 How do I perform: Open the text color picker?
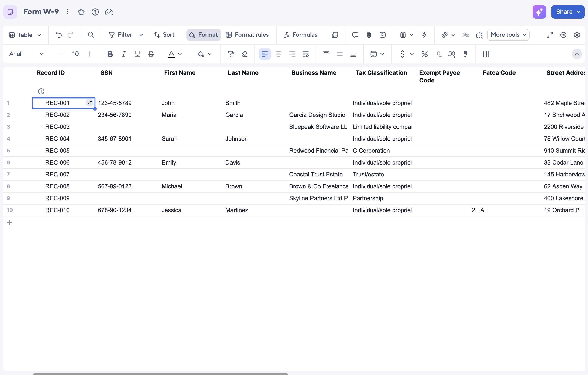(x=175, y=54)
